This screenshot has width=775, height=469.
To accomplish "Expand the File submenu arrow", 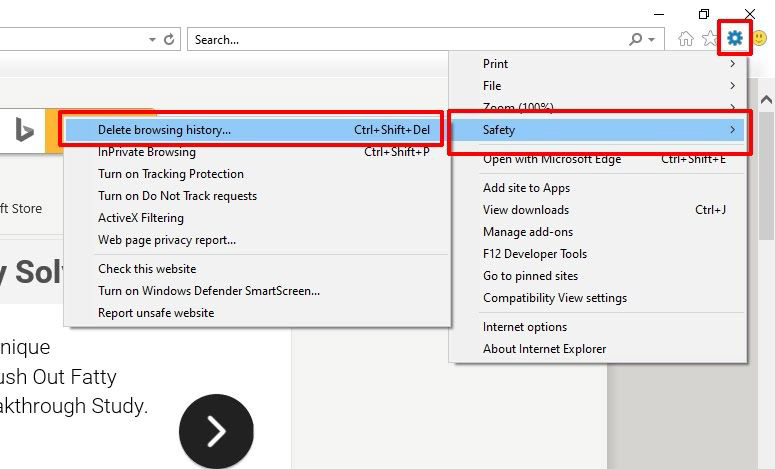I will tap(732, 85).
